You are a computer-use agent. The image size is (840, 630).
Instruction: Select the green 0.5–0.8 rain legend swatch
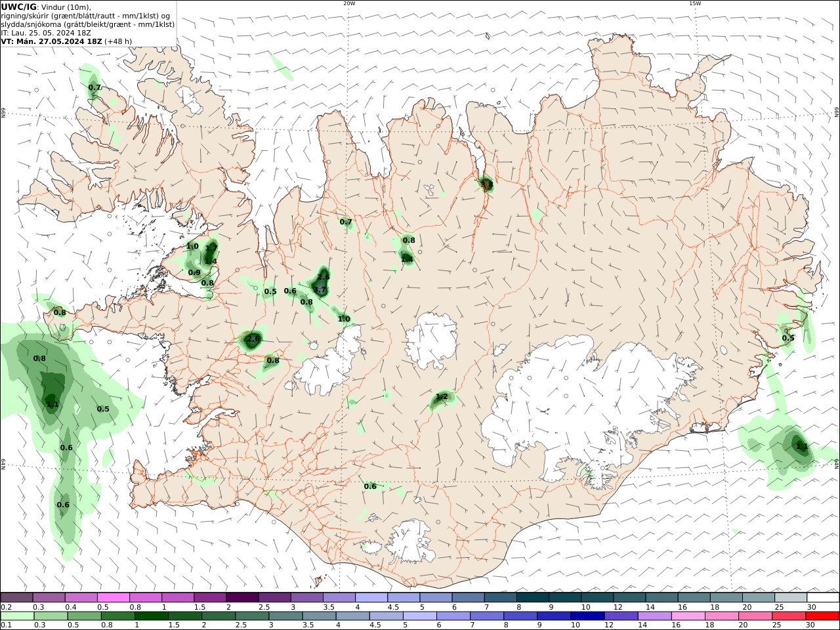click(85, 616)
